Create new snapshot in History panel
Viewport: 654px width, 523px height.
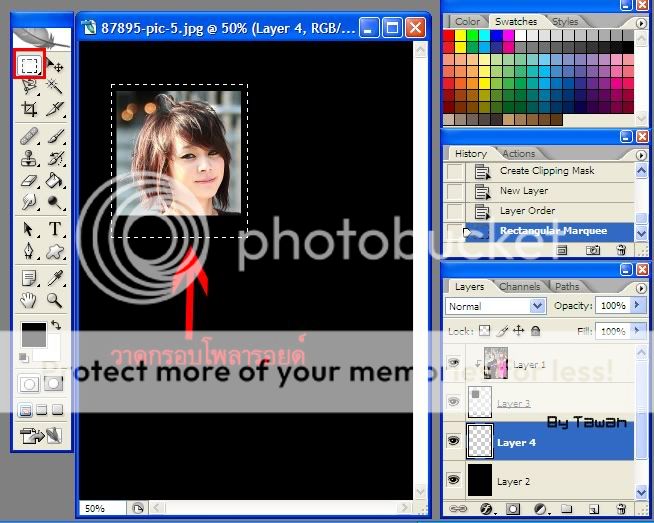tap(593, 250)
